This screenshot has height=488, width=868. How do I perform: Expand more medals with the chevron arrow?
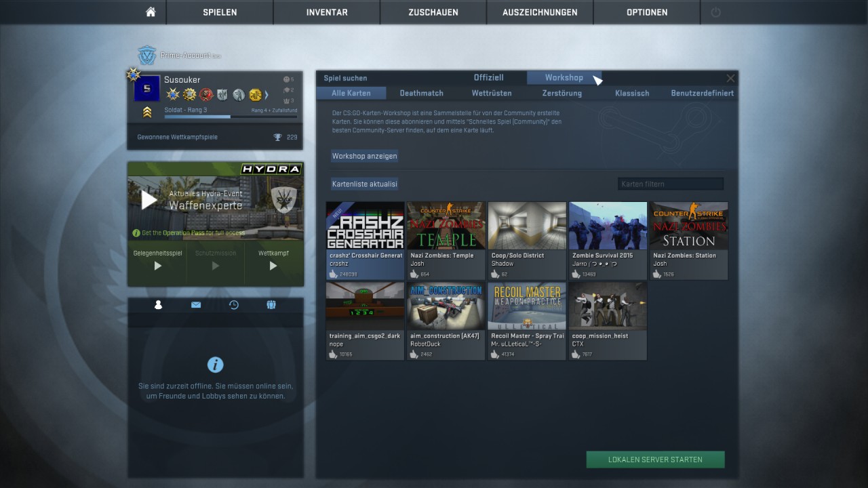(x=267, y=95)
